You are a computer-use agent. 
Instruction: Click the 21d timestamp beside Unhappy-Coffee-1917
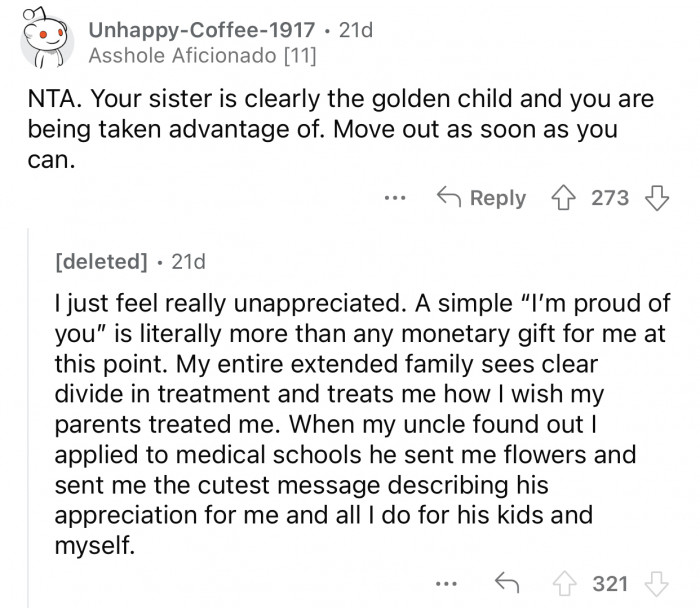point(356,31)
